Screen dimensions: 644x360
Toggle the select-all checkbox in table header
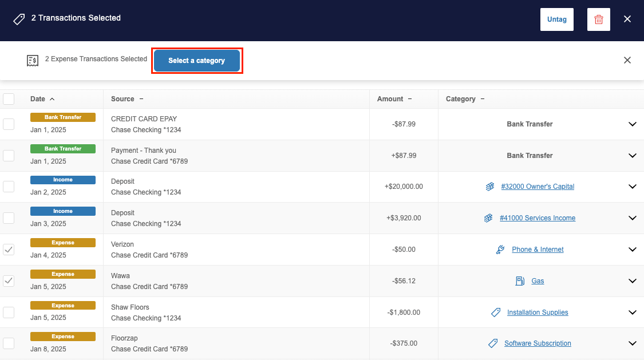tap(9, 99)
